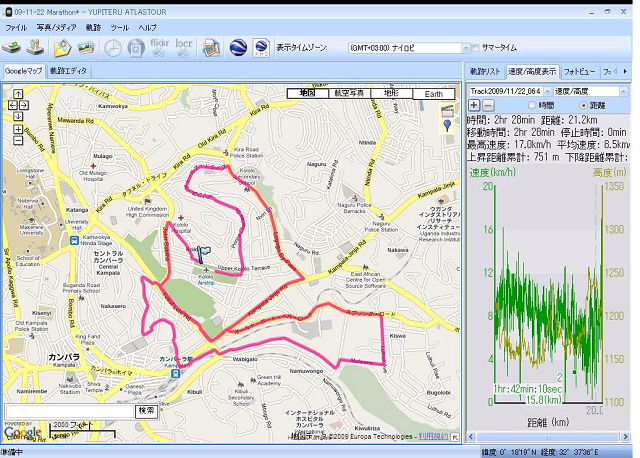Click the right arrow to show more panel tabs
640x458 pixels.
coord(625,71)
